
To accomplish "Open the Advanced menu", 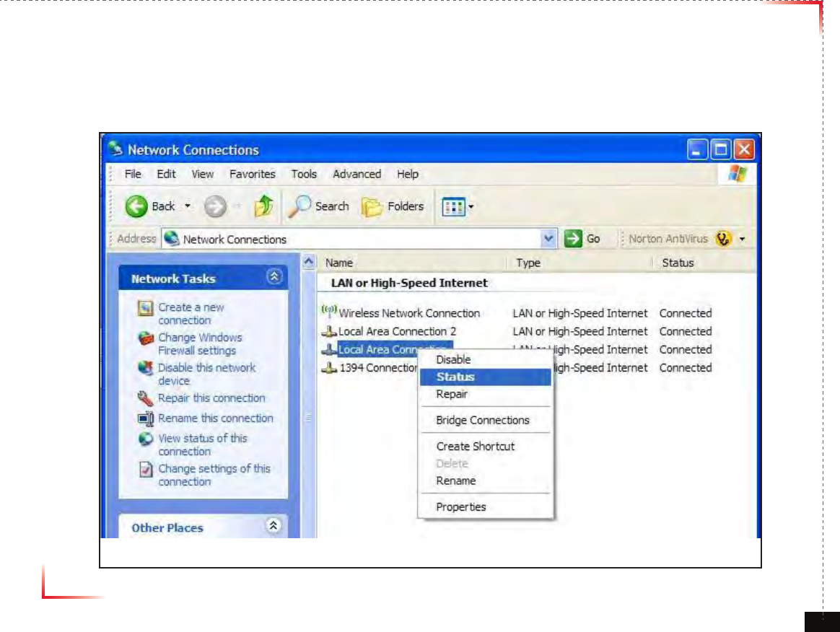I will [356, 174].
